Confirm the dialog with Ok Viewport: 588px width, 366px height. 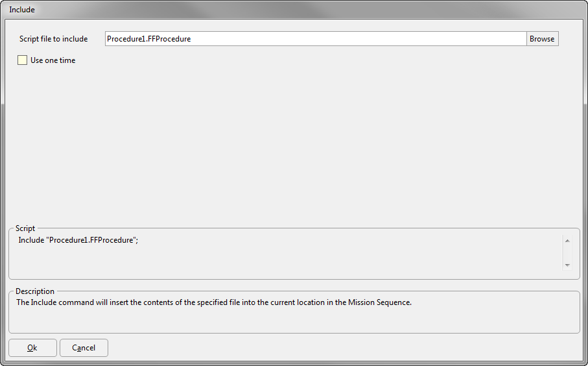pyautogui.click(x=32, y=348)
